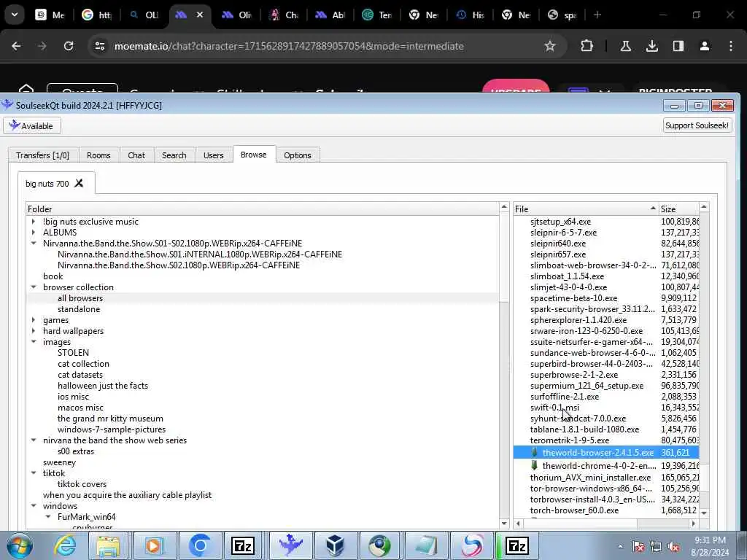Open Chrome three-dot menu

[x=731, y=46]
